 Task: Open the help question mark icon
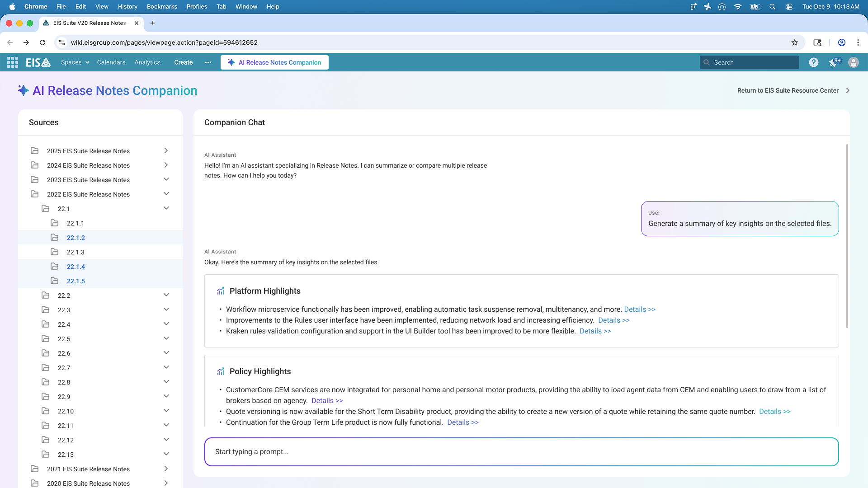[x=813, y=62]
